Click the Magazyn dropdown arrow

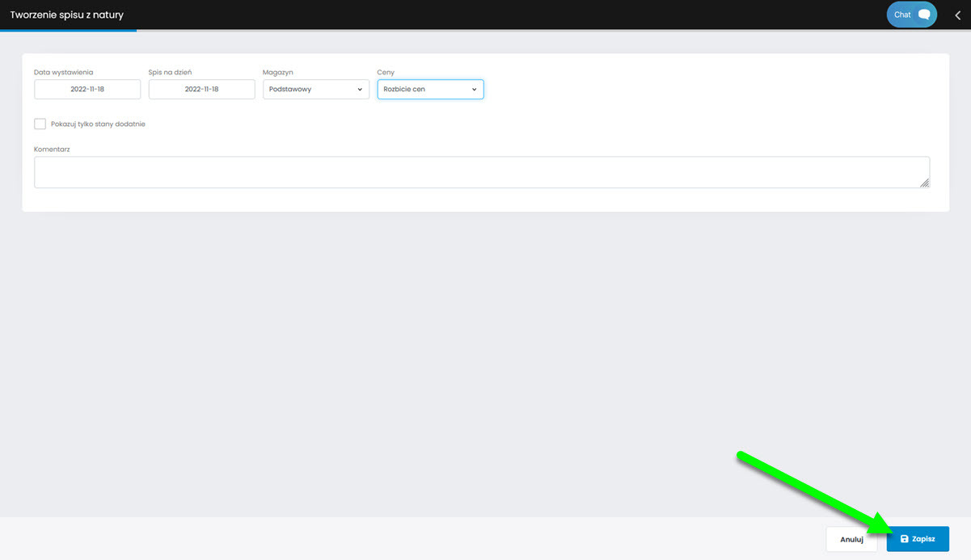coord(360,90)
